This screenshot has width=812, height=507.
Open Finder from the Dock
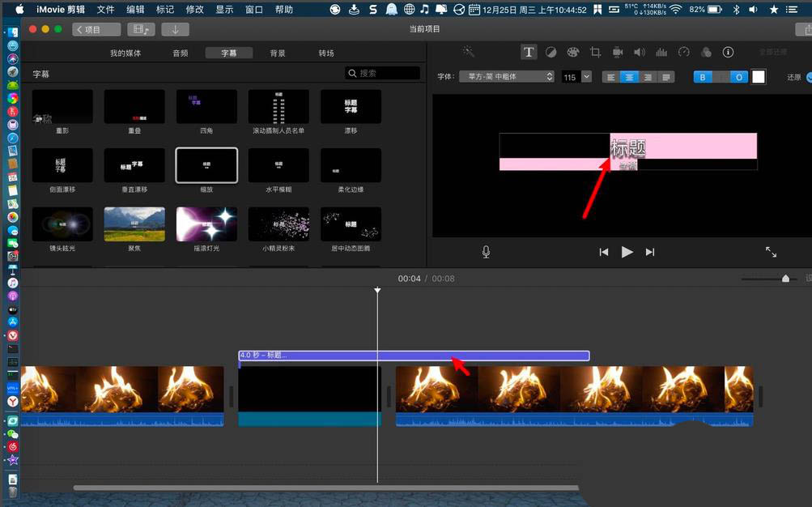[x=12, y=32]
